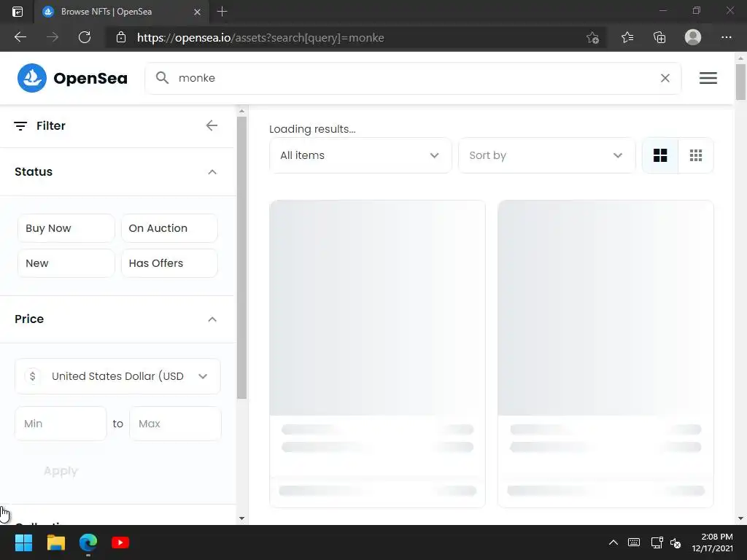
Task: Open the touch keyboard tray icon
Action: pyautogui.click(x=634, y=542)
